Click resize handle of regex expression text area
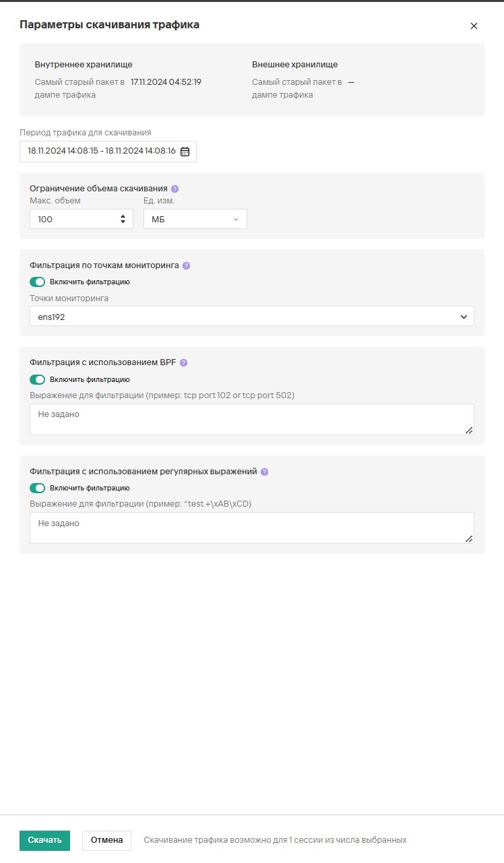Image resolution: width=504 pixels, height=863 pixels. (x=469, y=538)
